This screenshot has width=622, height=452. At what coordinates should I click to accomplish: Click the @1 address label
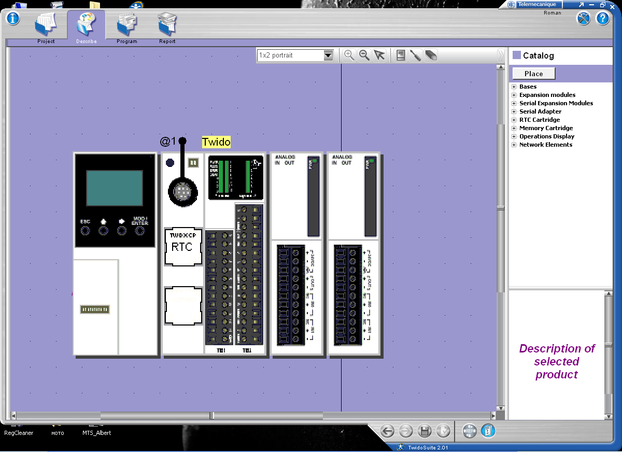click(x=168, y=142)
